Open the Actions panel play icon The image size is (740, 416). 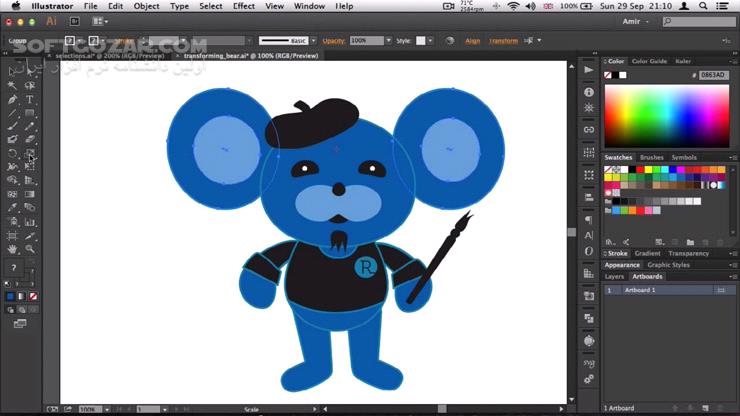pos(589,70)
